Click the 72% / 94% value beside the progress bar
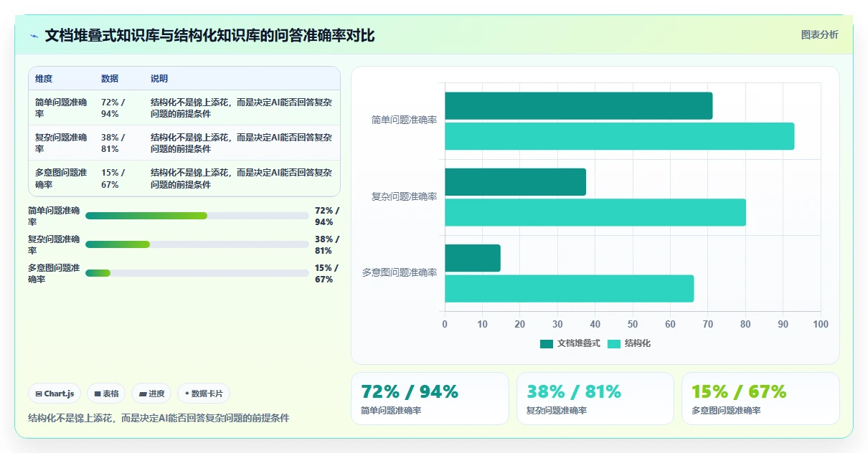 [327, 216]
